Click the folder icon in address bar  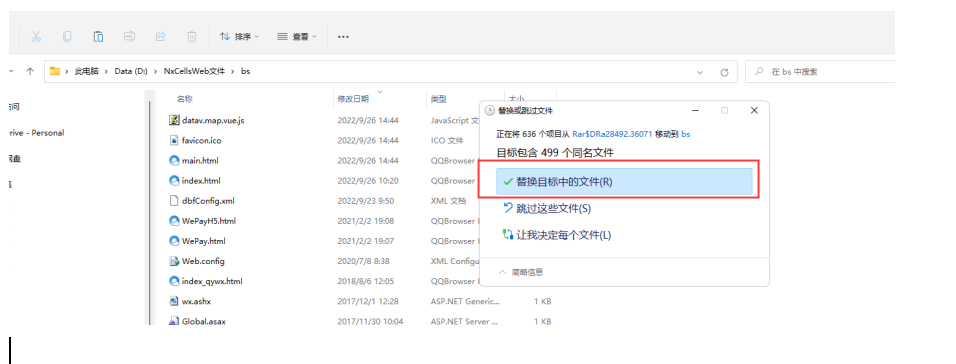click(x=55, y=71)
